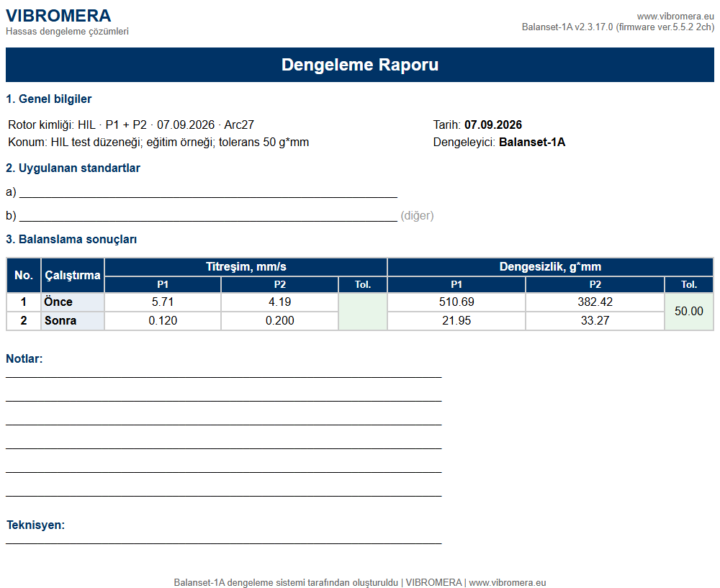Click the VIBROMERA logo heading
This screenshot has height=588, width=720.
58,16
